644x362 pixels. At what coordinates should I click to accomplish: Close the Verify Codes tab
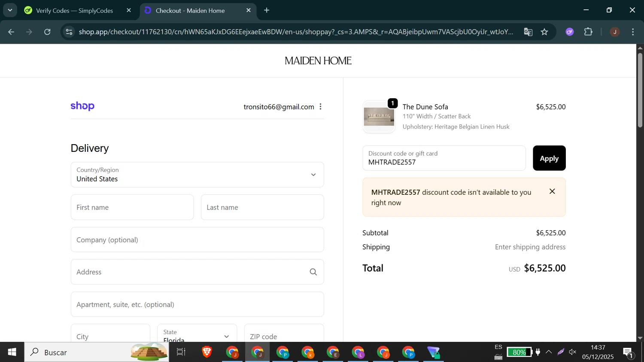tap(129, 10)
